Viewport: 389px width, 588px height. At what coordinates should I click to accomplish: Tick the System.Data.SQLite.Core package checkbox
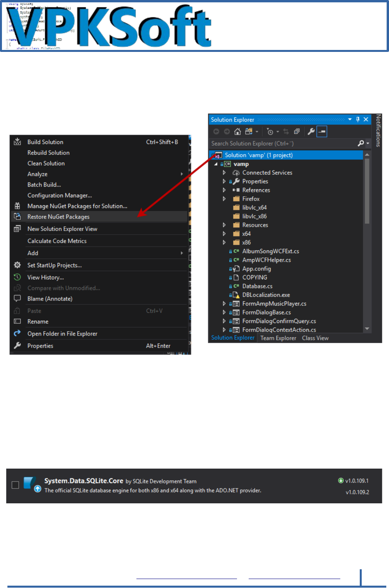(x=15, y=485)
